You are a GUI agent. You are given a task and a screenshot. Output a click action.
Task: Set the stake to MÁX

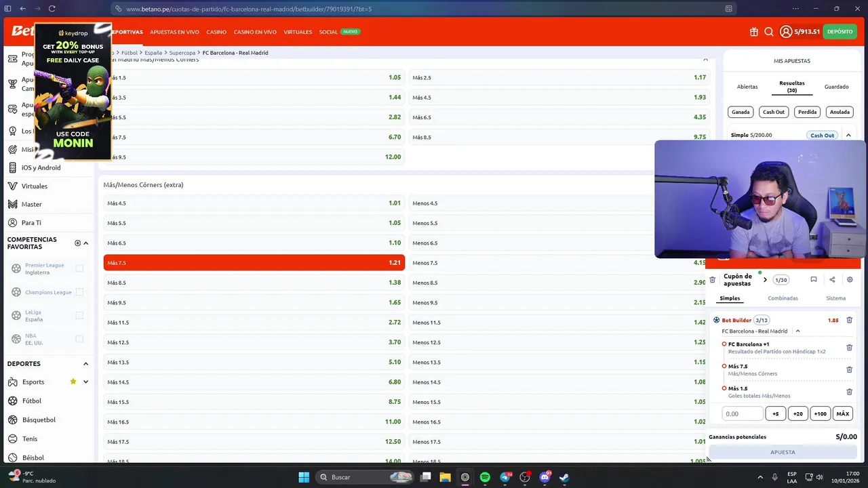point(842,413)
